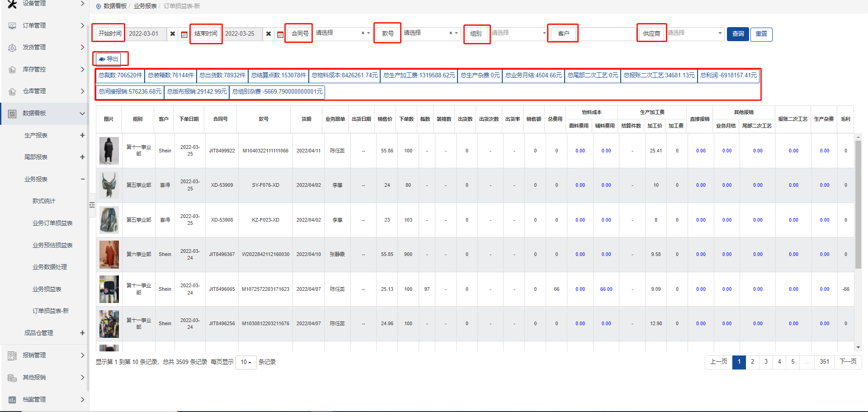
Task: Collapse the 业务报表 submenu
Action: [x=82, y=179]
